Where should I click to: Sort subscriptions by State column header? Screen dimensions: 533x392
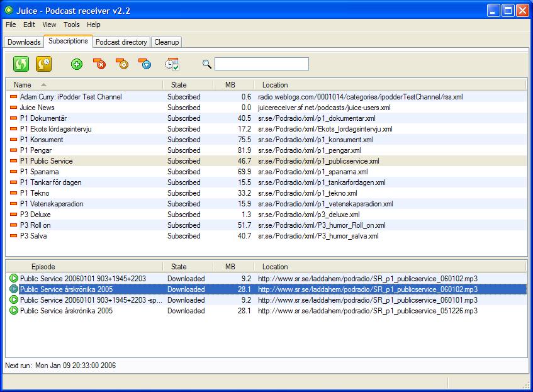tap(188, 85)
